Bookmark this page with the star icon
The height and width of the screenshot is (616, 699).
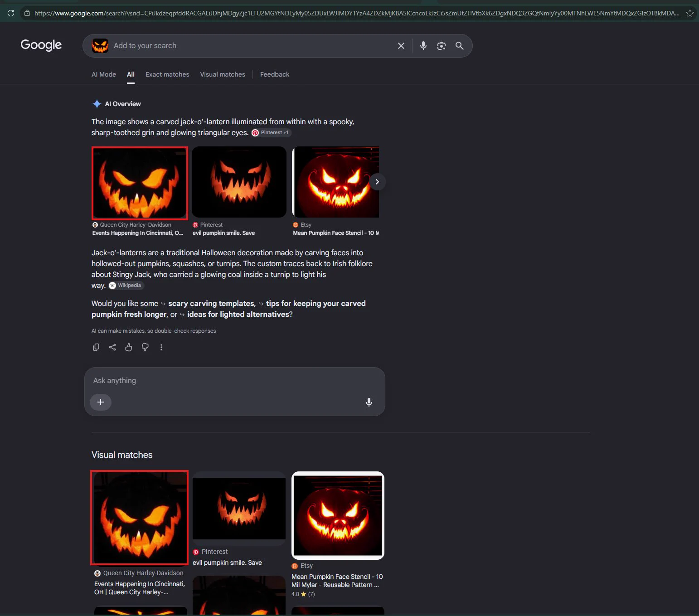point(690,13)
